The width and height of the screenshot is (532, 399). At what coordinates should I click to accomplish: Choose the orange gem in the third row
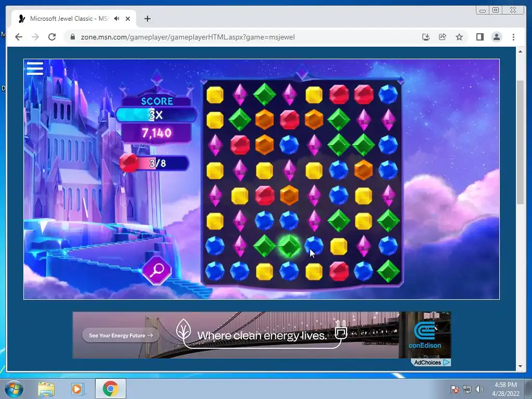264,145
